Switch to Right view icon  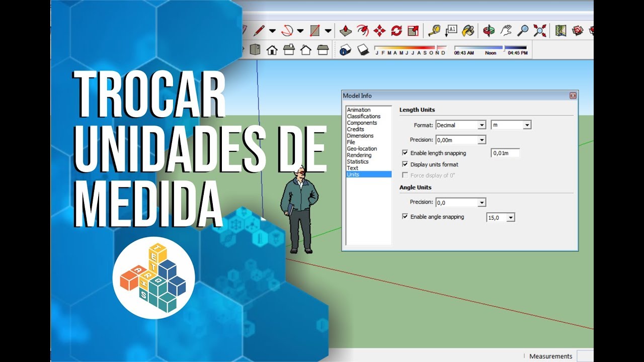pyautogui.click(x=289, y=50)
